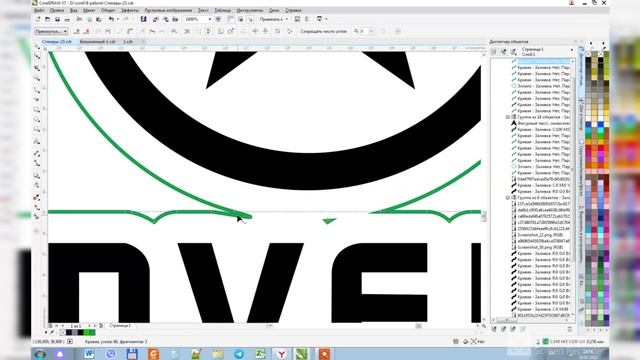
Task: Click the Close curve icon
Action: coord(209,31)
